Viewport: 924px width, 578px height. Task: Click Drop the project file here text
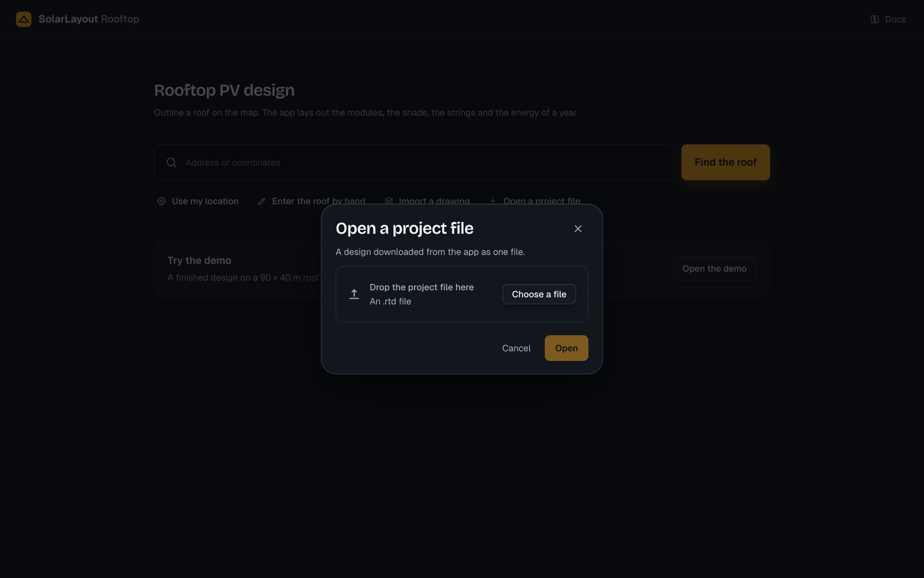[x=422, y=287]
